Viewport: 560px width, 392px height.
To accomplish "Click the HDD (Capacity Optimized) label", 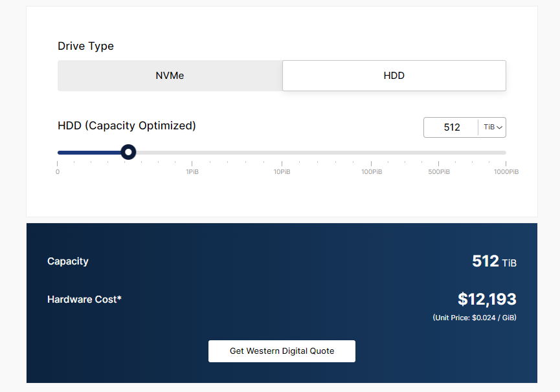I will point(127,125).
